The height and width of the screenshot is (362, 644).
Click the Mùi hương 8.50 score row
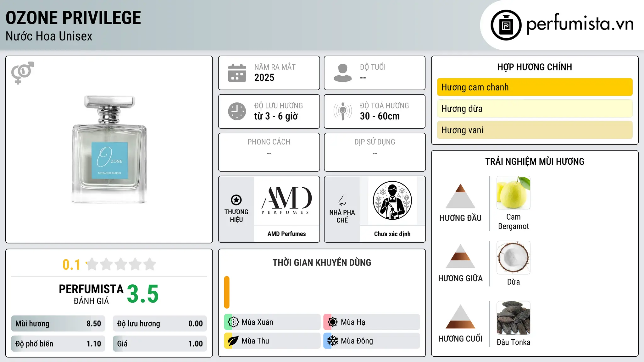coord(58,324)
